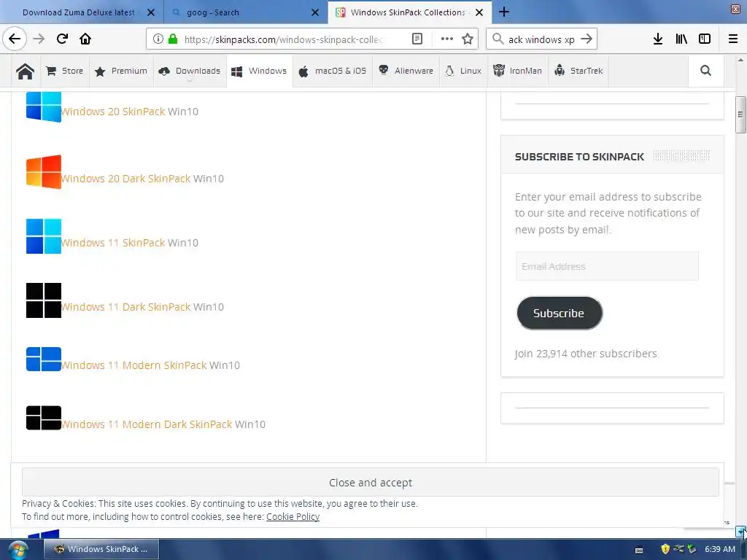Viewport: 747px width, 560px height.
Task: Open the IronMan menu item
Action: point(517,71)
